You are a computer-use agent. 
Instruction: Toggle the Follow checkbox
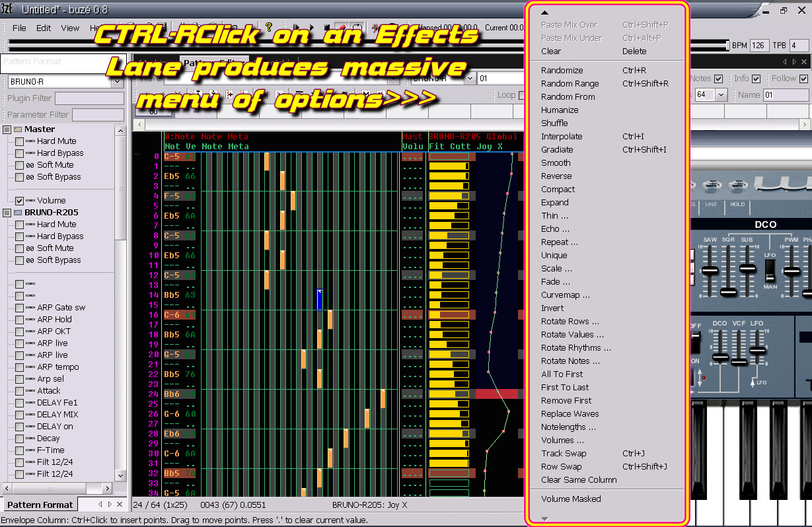point(803,79)
